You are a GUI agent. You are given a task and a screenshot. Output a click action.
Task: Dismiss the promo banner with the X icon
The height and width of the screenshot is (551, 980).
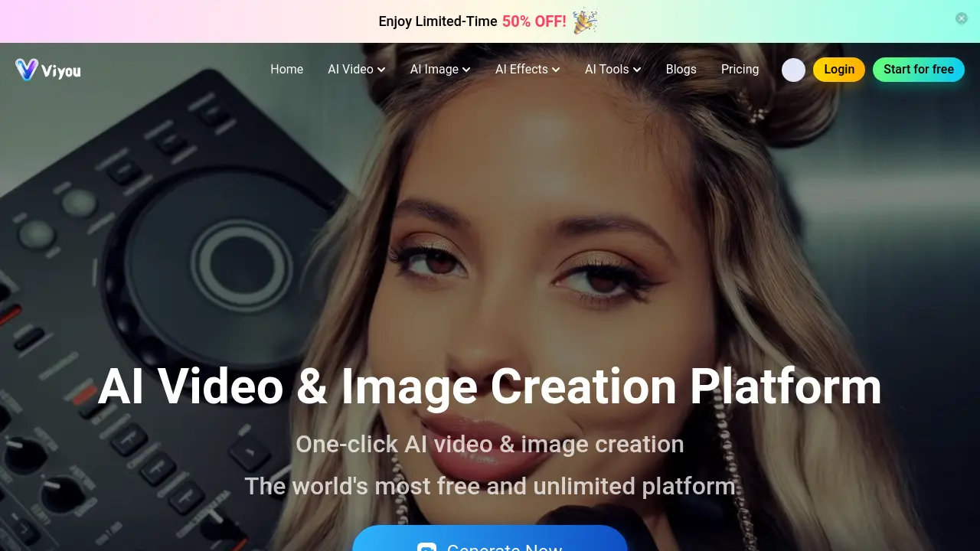[962, 18]
